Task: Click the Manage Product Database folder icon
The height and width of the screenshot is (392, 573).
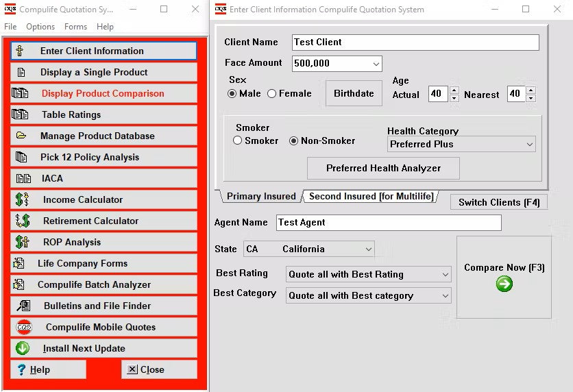Action: coord(21,136)
